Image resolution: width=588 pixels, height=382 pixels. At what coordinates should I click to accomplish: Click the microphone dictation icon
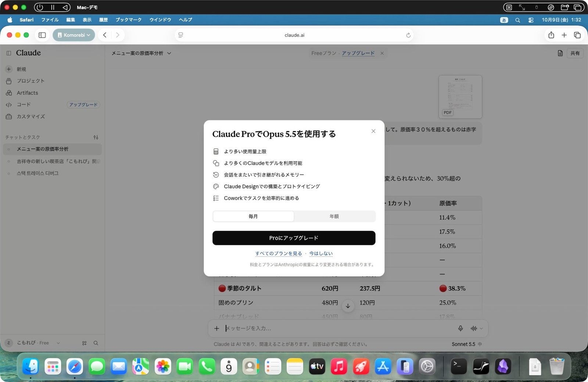pos(460,328)
